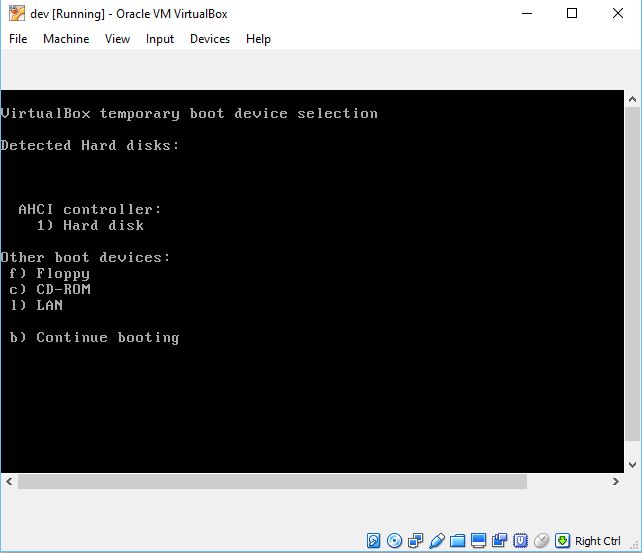Click the horizontal scrollbar thumb
Image resolution: width=642 pixels, height=553 pixels.
point(272,481)
